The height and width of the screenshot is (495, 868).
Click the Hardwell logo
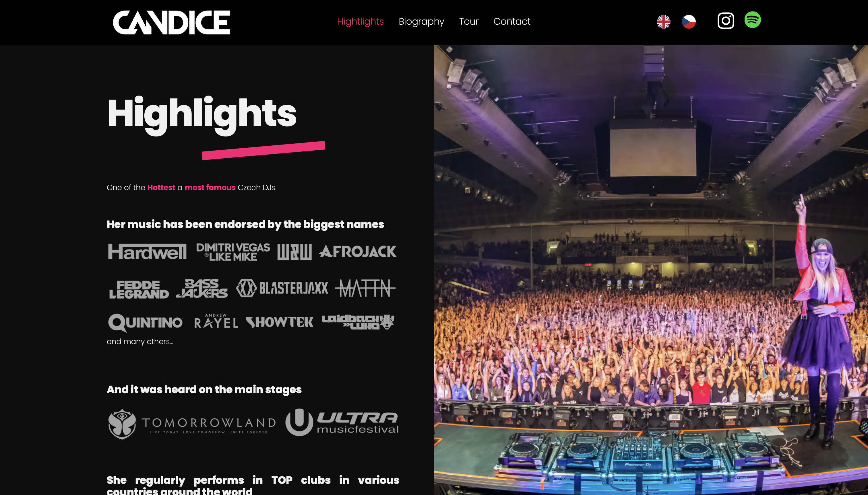[147, 252]
